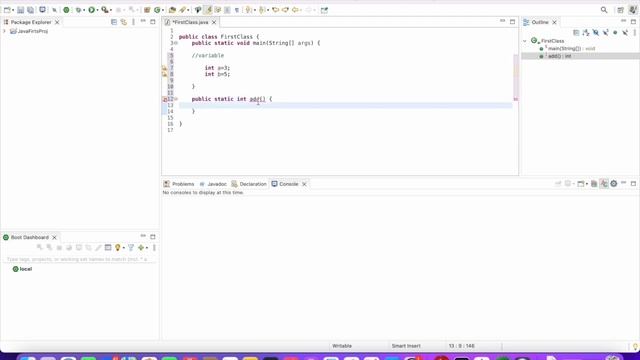Image resolution: width=640 pixels, height=360 pixels.
Task: Click the New Java Package toolbar icon
Action: 147,10
